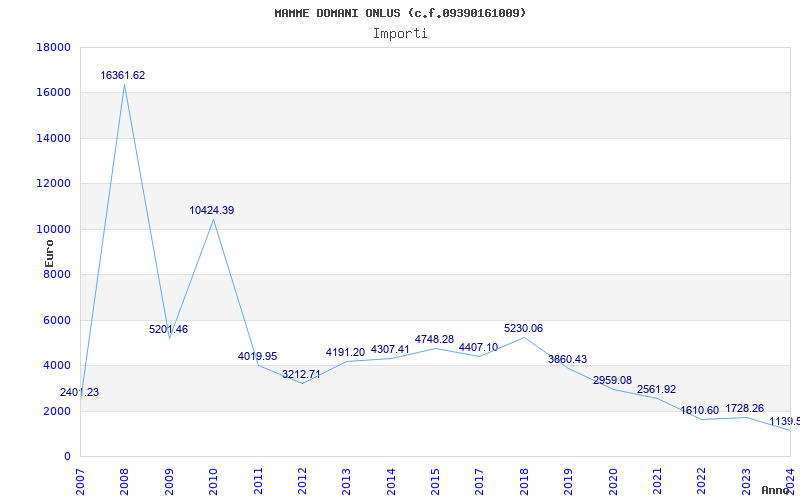Click the 2022 x-axis year label
The width and height of the screenshot is (800, 500).
pyautogui.click(x=702, y=481)
